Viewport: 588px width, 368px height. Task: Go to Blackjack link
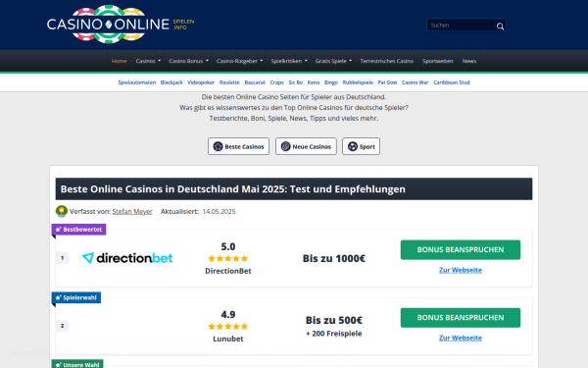tap(171, 82)
